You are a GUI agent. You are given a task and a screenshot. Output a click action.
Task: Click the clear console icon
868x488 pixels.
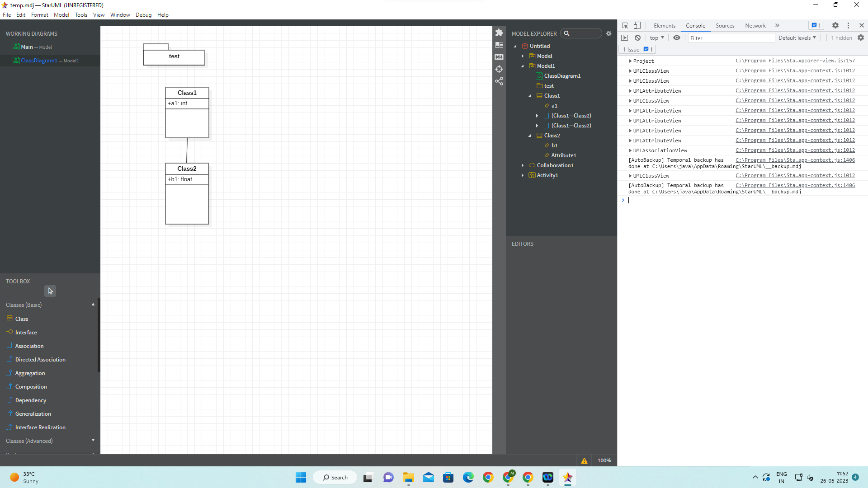[637, 38]
